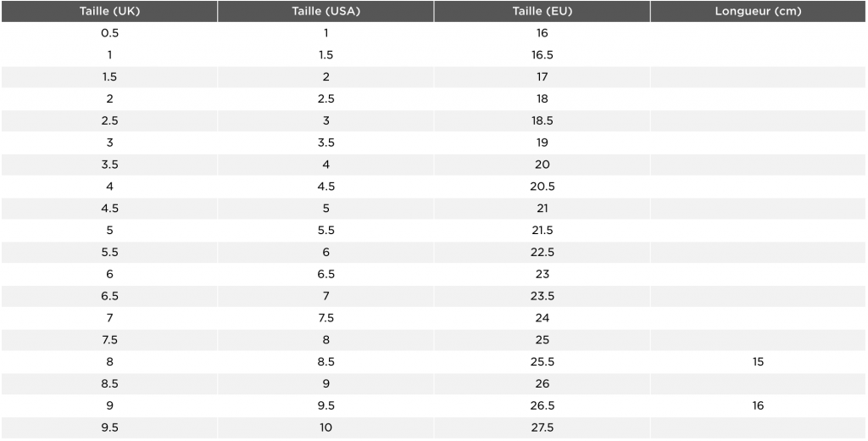Click the Longueur (cm) column header
Image resolution: width=868 pixels, height=441 pixels.
[758, 11]
